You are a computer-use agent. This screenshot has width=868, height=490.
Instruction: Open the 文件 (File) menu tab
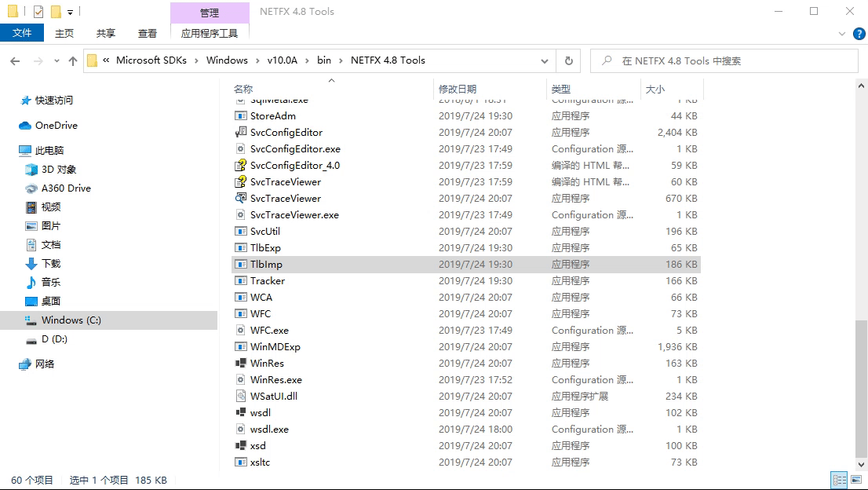pyautogui.click(x=22, y=33)
